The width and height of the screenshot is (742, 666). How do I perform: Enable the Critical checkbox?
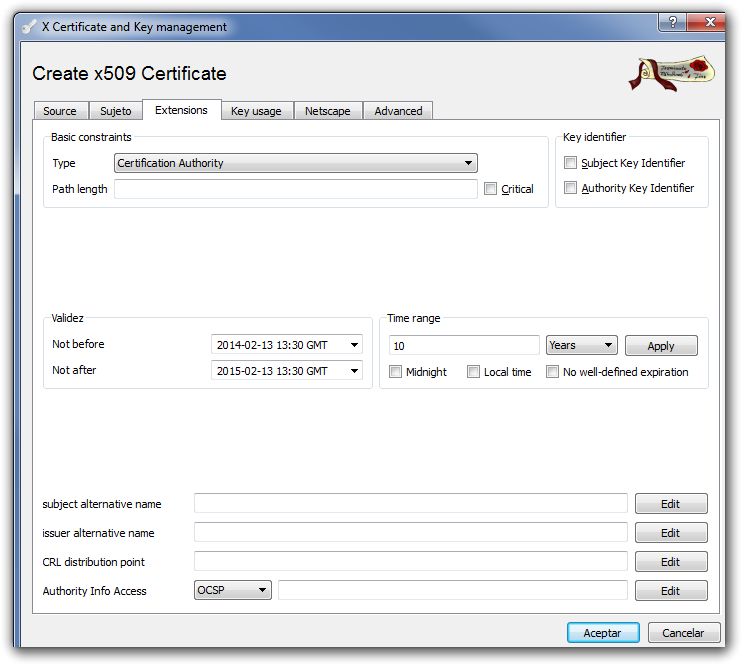point(490,189)
